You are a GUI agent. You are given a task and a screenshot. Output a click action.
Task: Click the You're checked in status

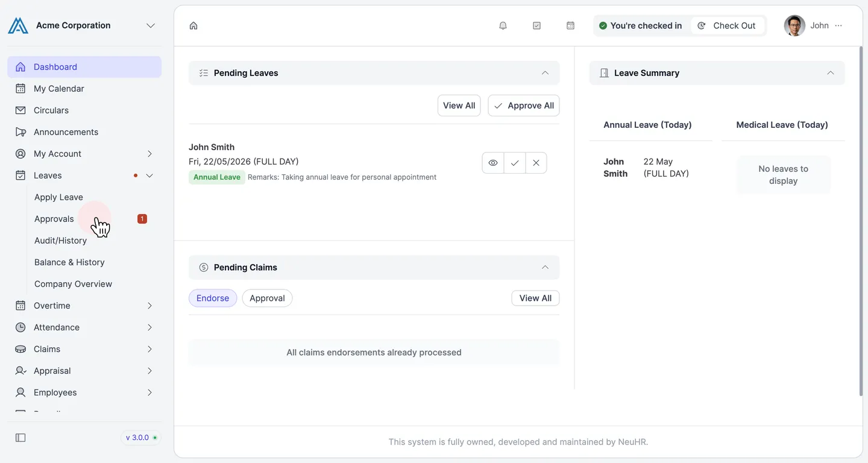[x=640, y=25]
